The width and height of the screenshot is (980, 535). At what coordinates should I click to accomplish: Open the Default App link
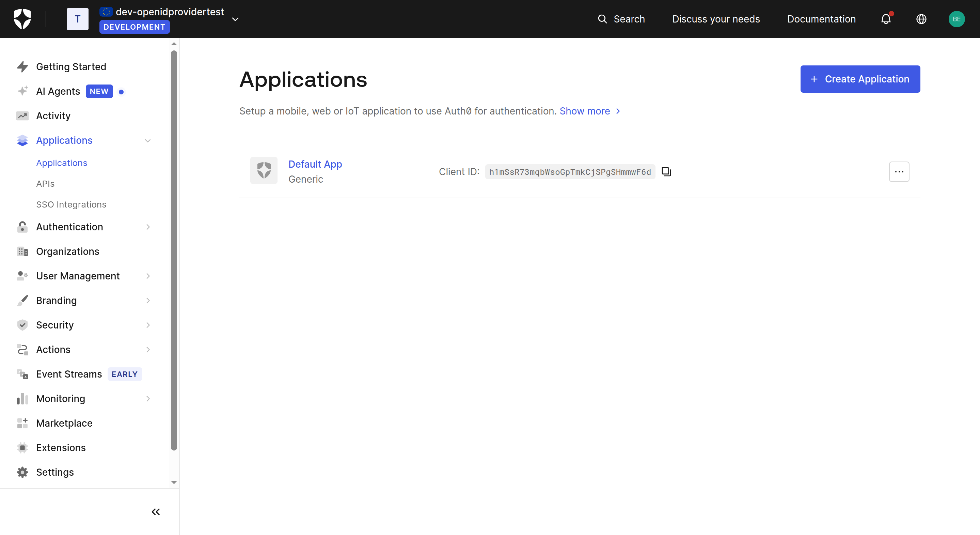tap(315, 164)
